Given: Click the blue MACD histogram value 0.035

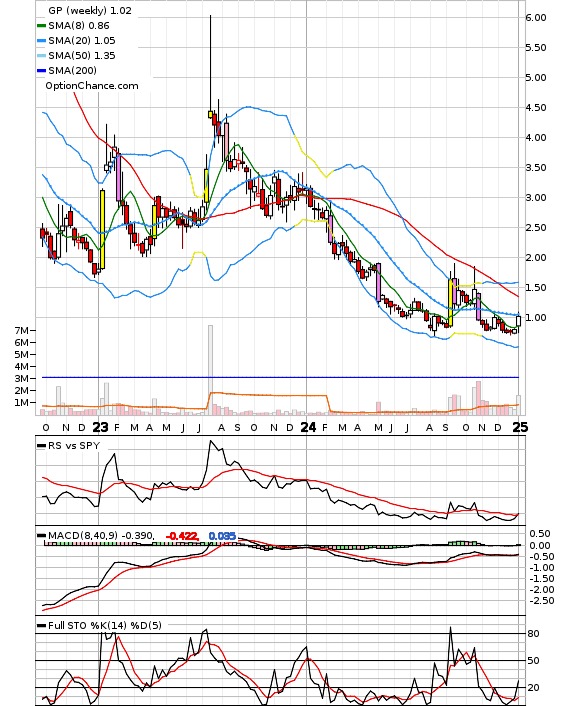Looking at the screenshot, I should pyautogui.click(x=222, y=536).
